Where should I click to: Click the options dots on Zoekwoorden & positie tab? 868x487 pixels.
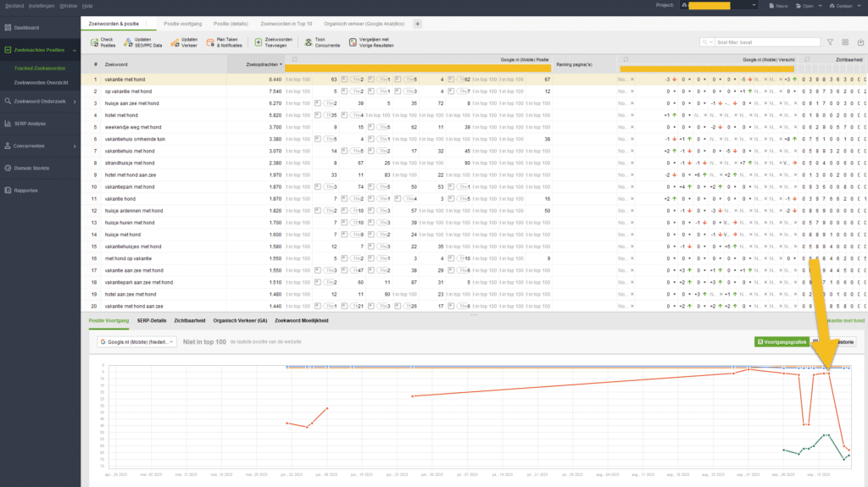[147, 24]
